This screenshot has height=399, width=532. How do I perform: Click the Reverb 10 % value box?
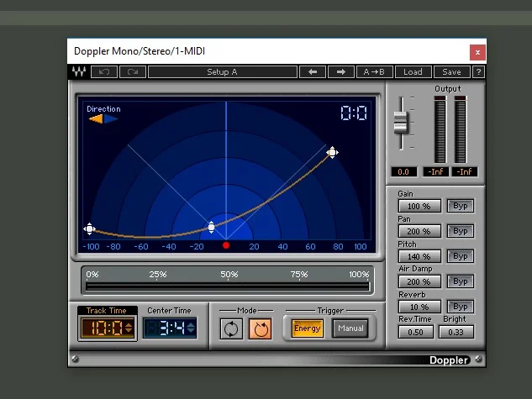pyautogui.click(x=419, y=307)
